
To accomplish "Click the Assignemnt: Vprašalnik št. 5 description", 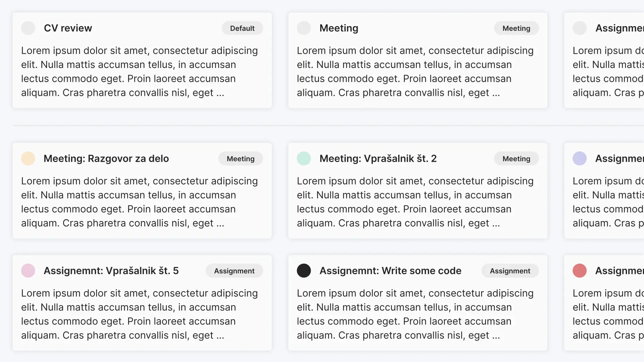I will point(139,314).
